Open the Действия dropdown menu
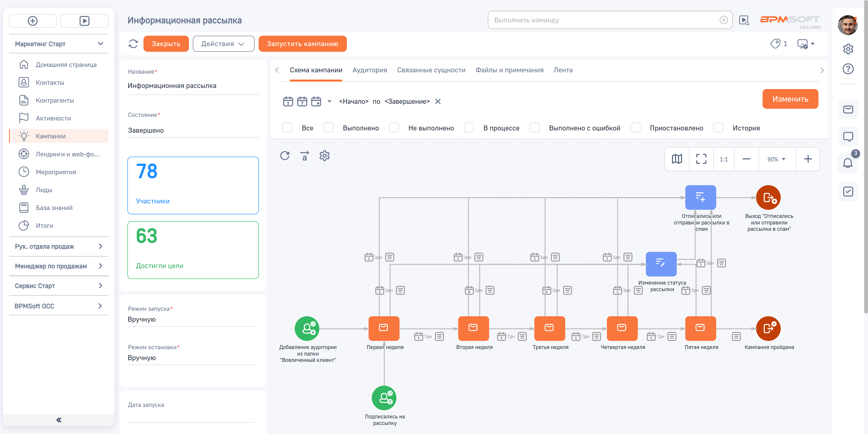Viewport: 868px width, 434px height. pos(223,44)
